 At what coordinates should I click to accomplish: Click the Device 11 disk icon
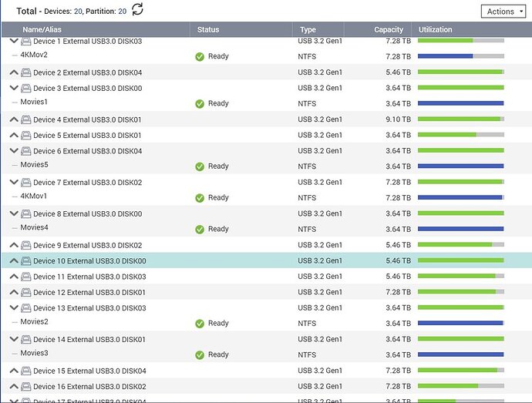[26, 277]
